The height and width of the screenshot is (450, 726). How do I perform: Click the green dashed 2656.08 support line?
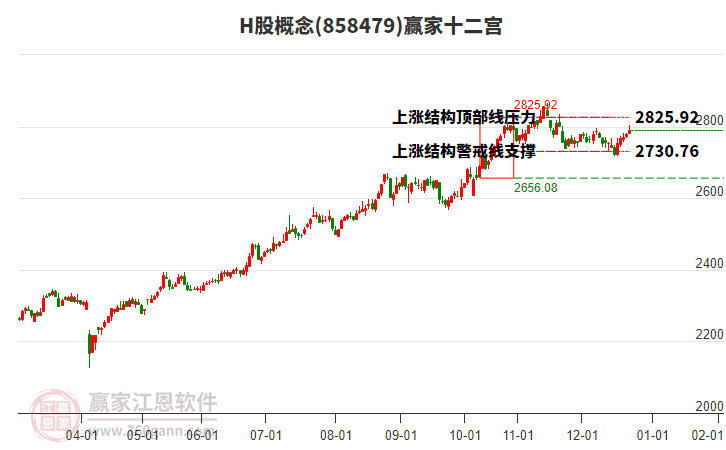pos(619,178)
